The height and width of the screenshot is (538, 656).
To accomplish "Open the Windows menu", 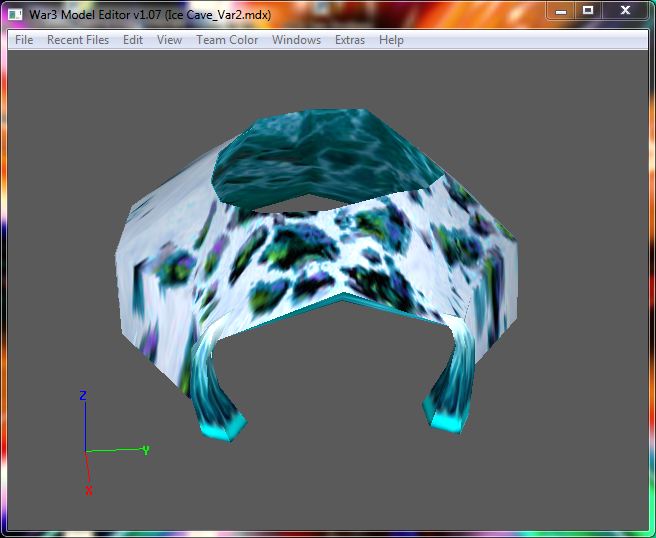I will (296, 40).
